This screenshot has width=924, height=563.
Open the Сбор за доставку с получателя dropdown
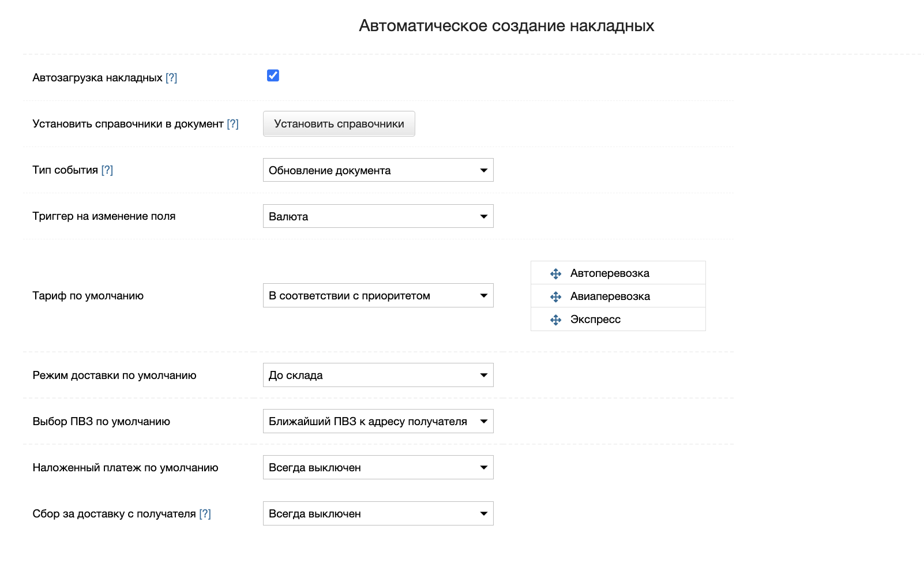pyautogui.click(x=378, y=513)
